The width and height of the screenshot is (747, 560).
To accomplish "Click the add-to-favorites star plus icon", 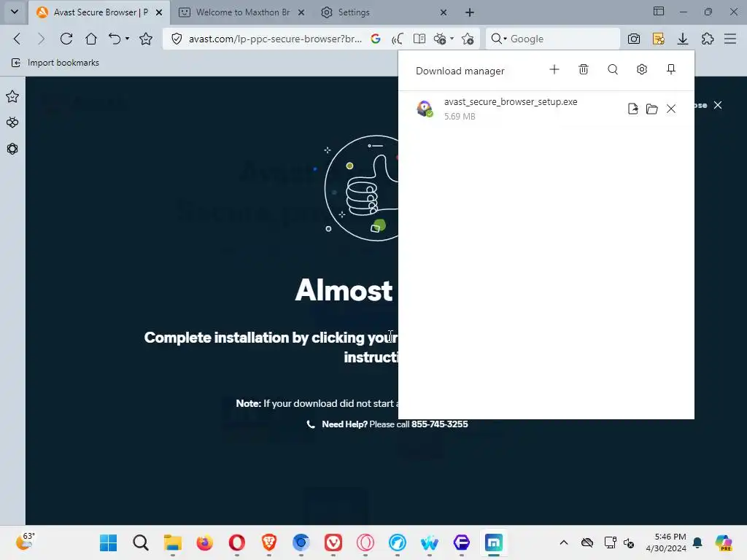I will click(468, 39).
